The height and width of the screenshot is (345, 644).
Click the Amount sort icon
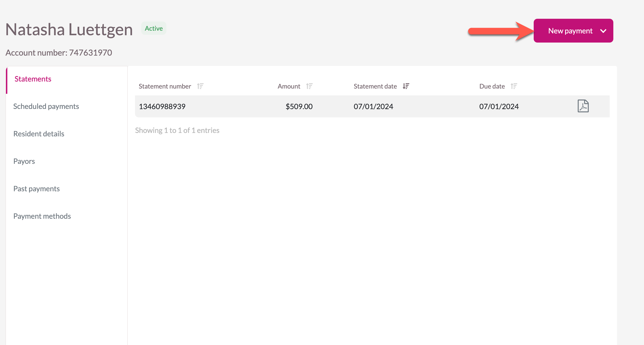(309, 86)
